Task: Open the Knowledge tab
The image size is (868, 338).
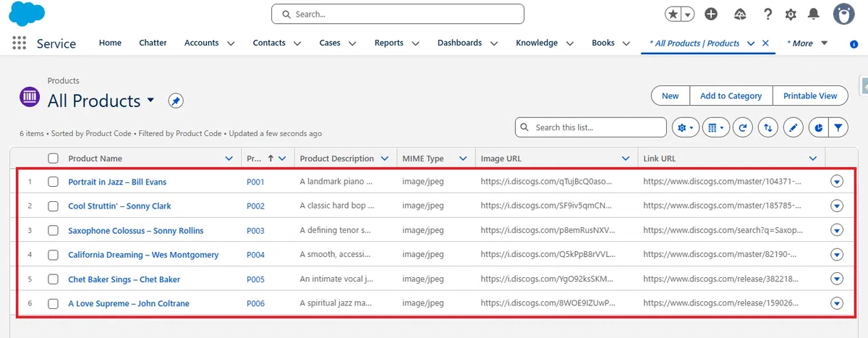Action: (537, 43)
